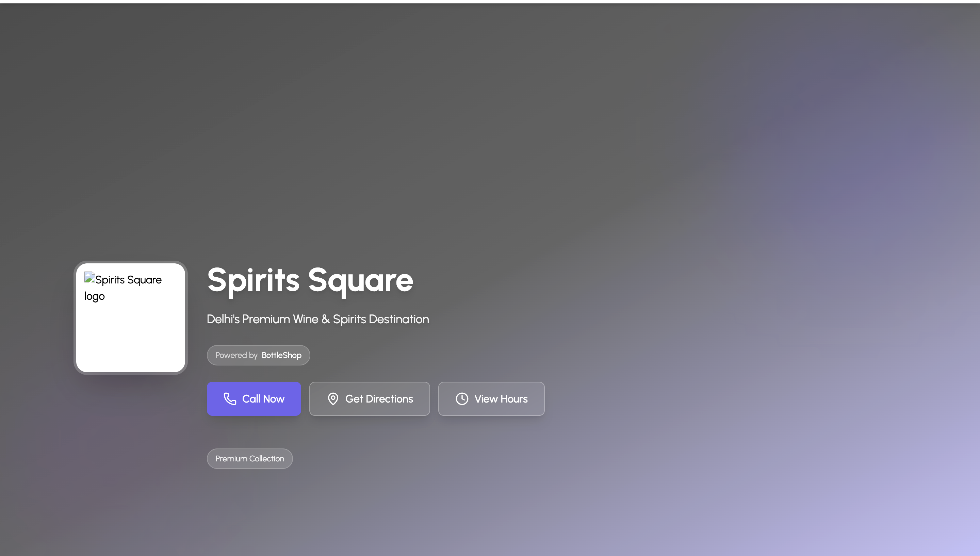Screen dimensions: 980x556
Task: Click the Powered by label
Action: point(236,355)
